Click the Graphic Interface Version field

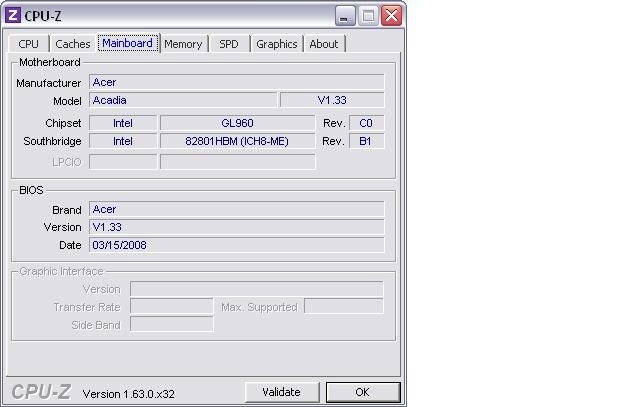[x=256, y=289]
